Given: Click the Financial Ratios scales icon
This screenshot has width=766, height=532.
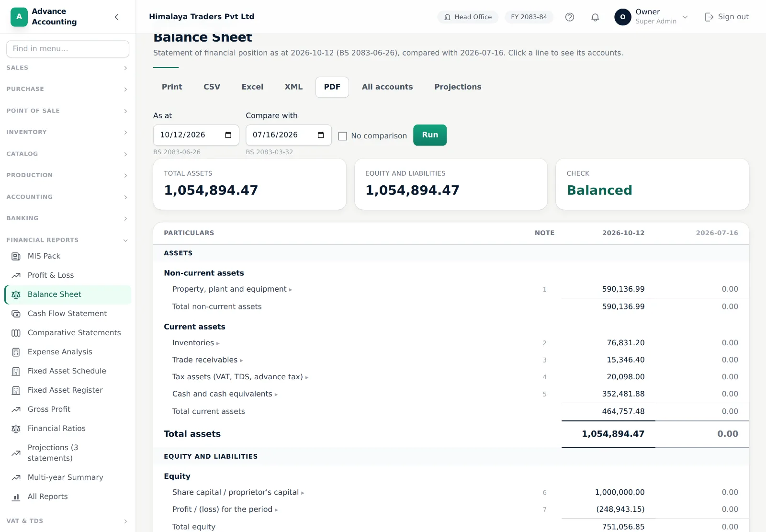Looking at the screenshot, I should [x=16, y=429].
